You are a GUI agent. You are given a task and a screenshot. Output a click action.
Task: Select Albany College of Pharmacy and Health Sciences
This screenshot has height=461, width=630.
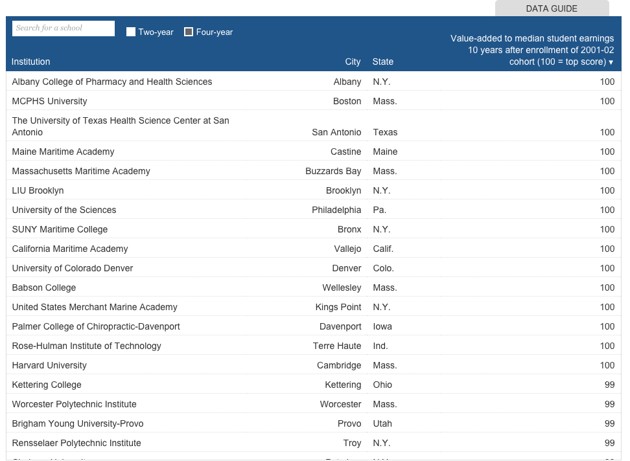[112, 82]
